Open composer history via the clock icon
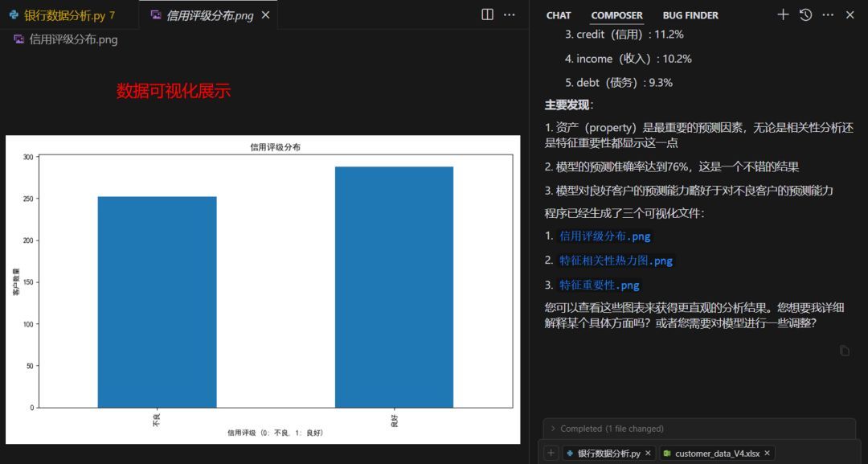This screenshot has width=868, height=464. (805, 14)
